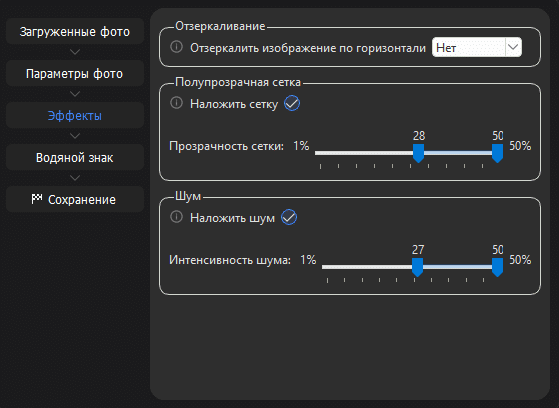Click info icon next to Наложить шум
This screenshot has height=408, width=559.
[176, 217]
